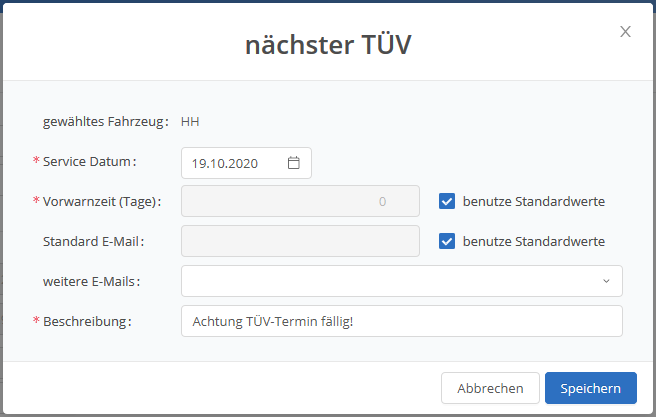Viewport: 656px width, 417px height.
Task: Open the weitere E-Mails dropdown field
Action: [x=390, y=281]
